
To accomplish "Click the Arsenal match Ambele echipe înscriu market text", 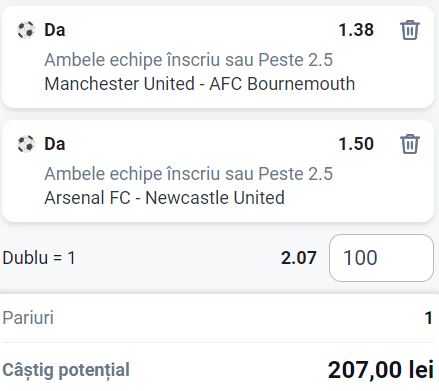I will (x=189, y=174).
